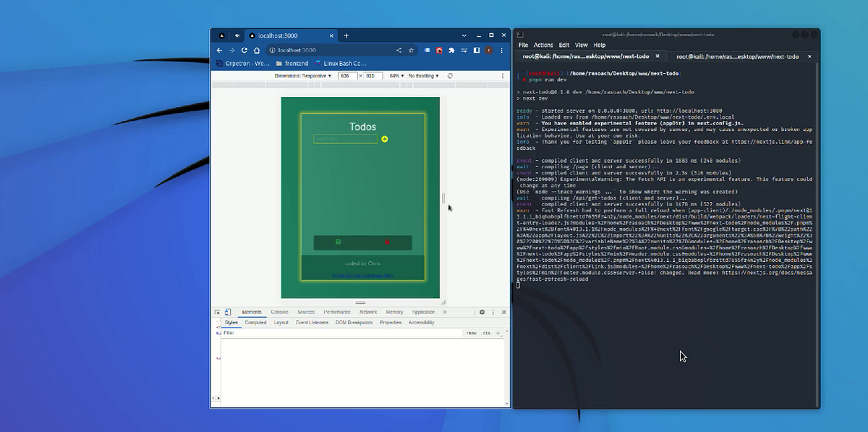Click the bookmark star in the address bar
The image size is (868, 432).
click(411, 48)
